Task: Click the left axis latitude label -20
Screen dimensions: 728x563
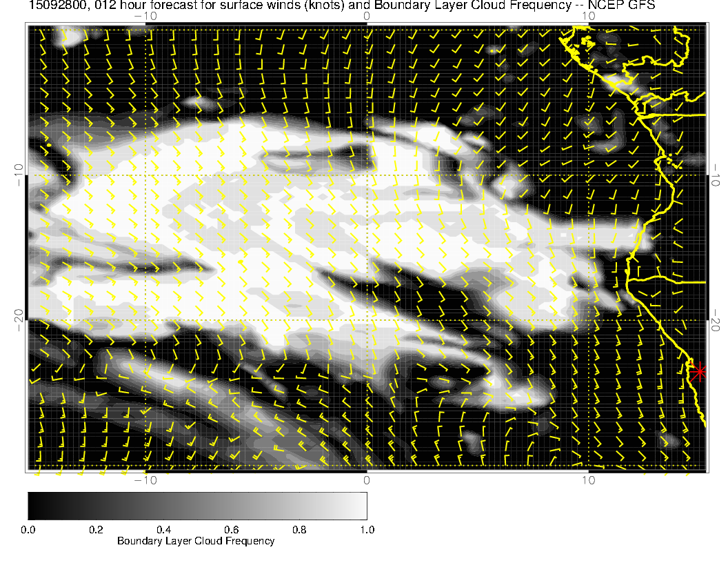Action: tap(19, 319)
